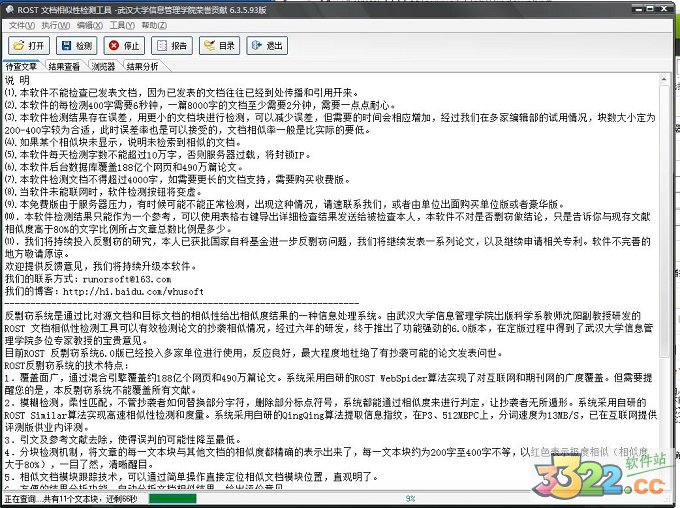This screenshot has height=508, width=680.
Task: Click line (2) 本软件的每检测400字需要6秒钟
Action: [200, 105]
